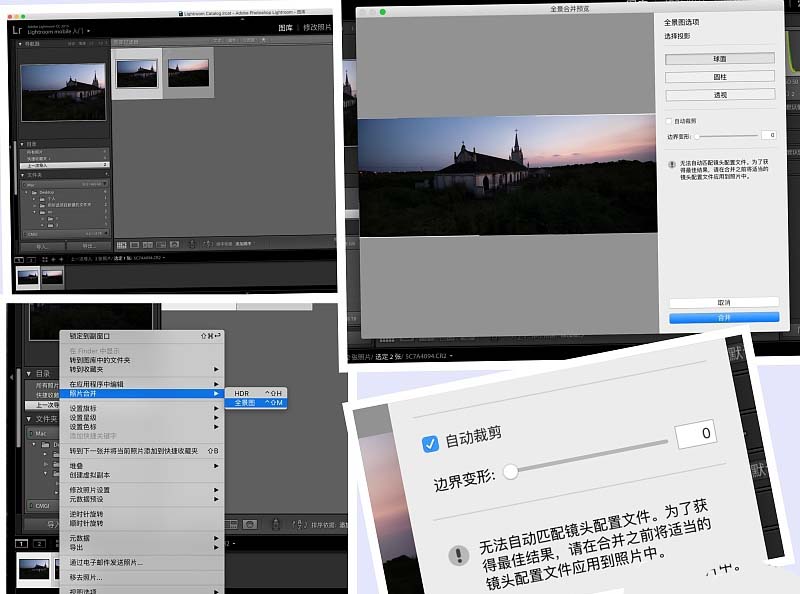
Task: Open Compare view icon in top-left Library toolbar
Action: (x=148, y=244)
